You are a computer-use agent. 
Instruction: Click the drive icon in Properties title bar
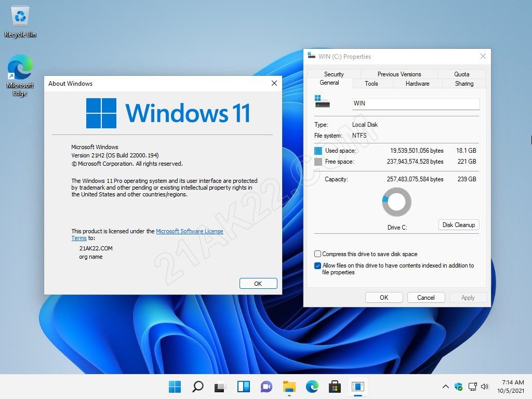tap(312, 56)
